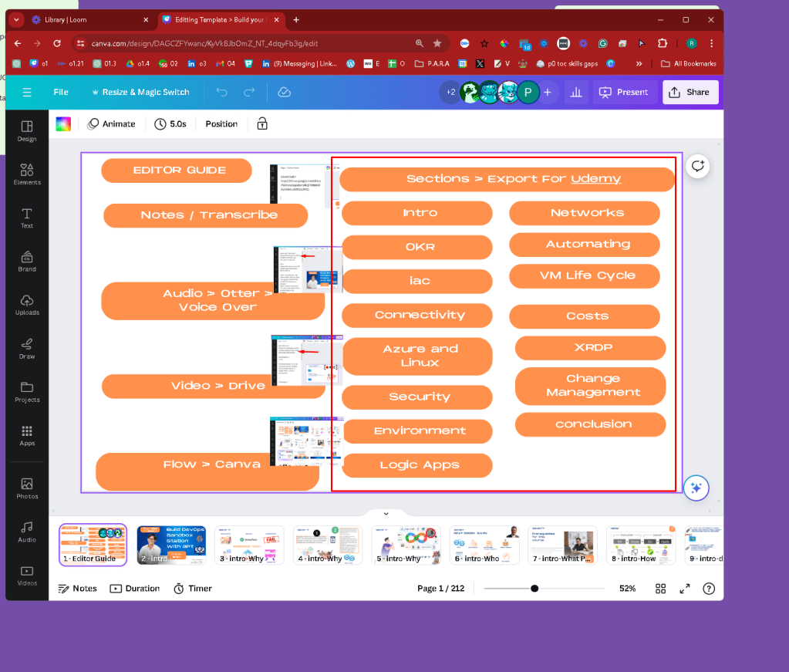Switch to the Library | Loom tab

click(89, 19)
